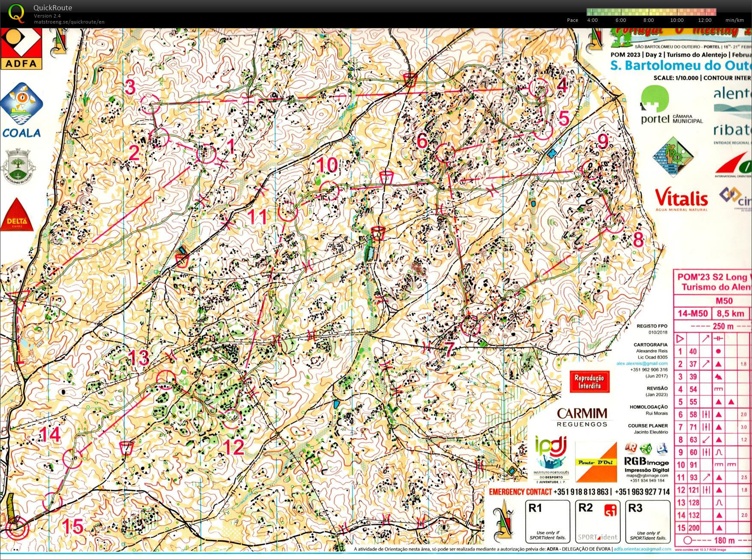Select control circle 6 on the map

[445, 153]
